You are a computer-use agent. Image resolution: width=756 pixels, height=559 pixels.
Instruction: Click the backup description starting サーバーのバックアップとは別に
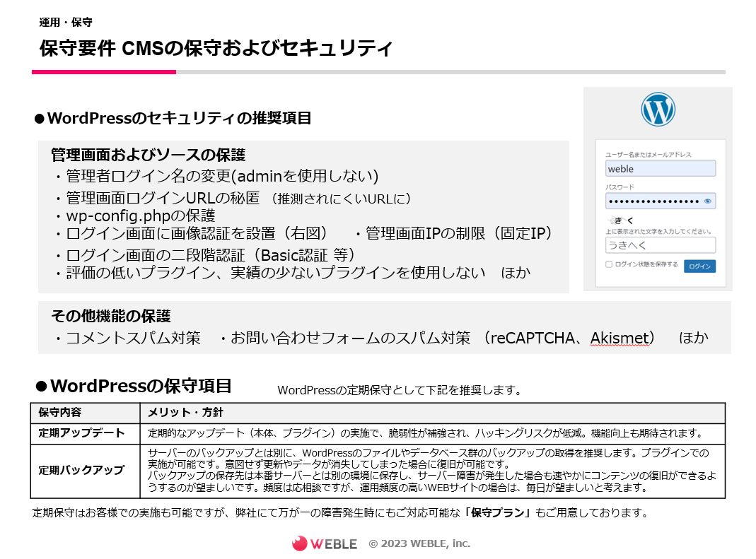[x=433, y=471]
